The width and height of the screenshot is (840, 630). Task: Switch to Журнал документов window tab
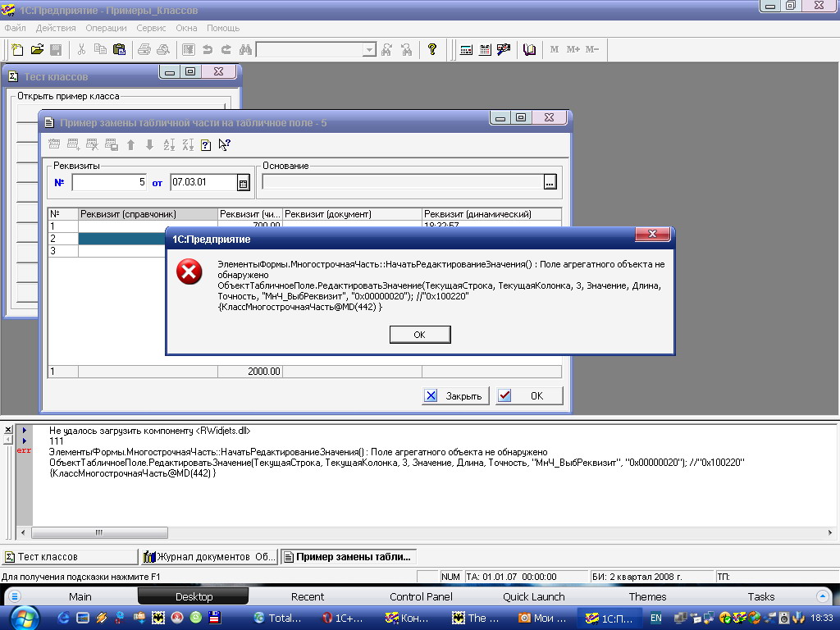pos(209,557)
